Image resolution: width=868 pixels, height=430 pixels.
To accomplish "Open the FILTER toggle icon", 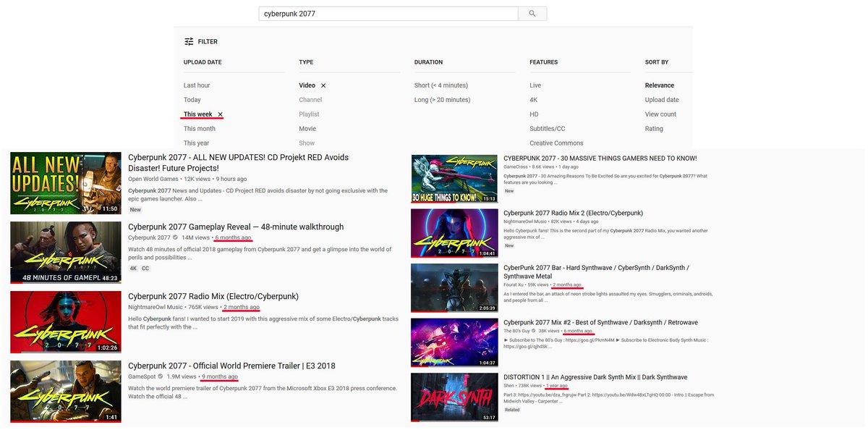I will point(189,42).
